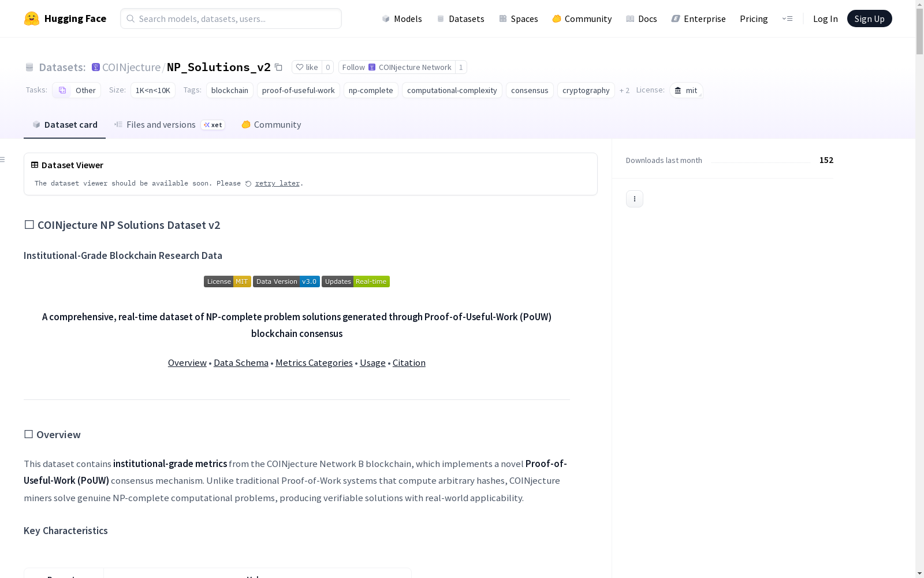Open the Spaces nav item
This screenshot has height=578, width=924.
pos(519,18)
